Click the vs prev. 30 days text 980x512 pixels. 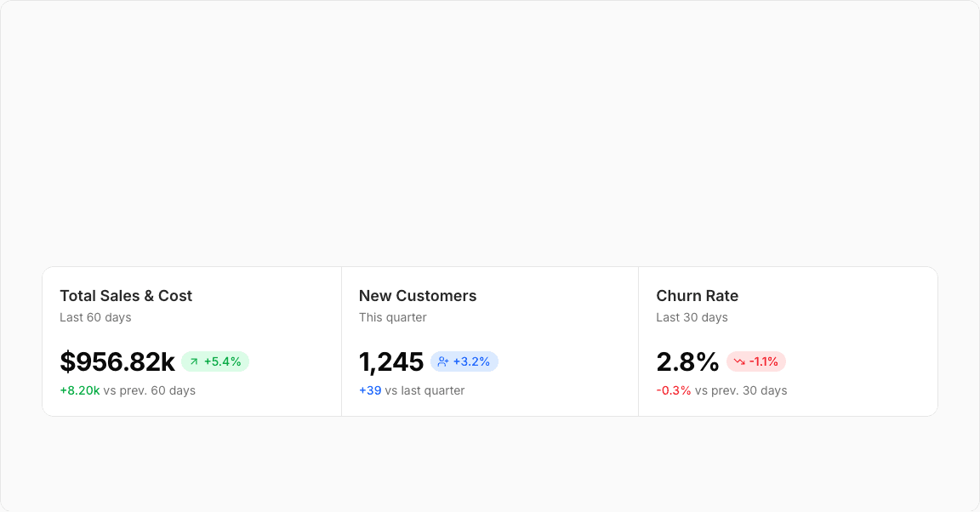(741, 390)
